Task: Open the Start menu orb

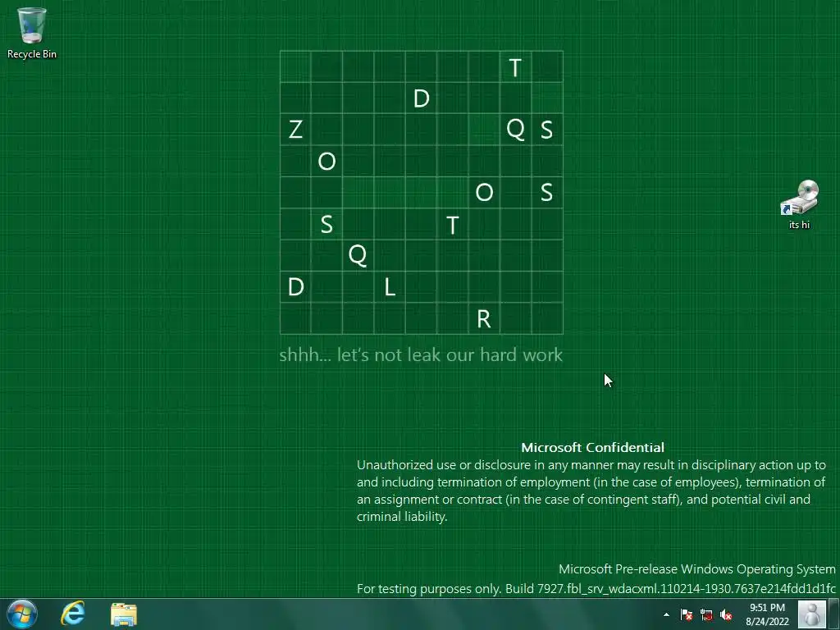Action: coord(22,614)
